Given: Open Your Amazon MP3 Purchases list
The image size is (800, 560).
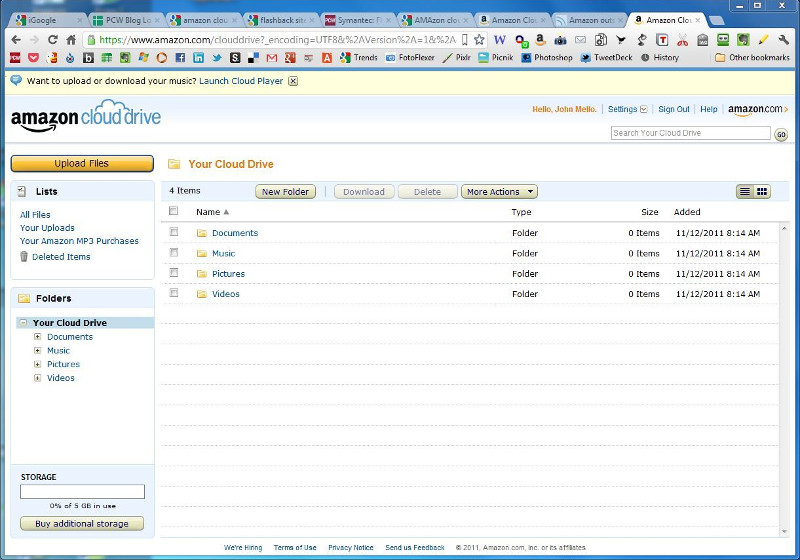Looking at the screenshot, I should pos(79,241).
